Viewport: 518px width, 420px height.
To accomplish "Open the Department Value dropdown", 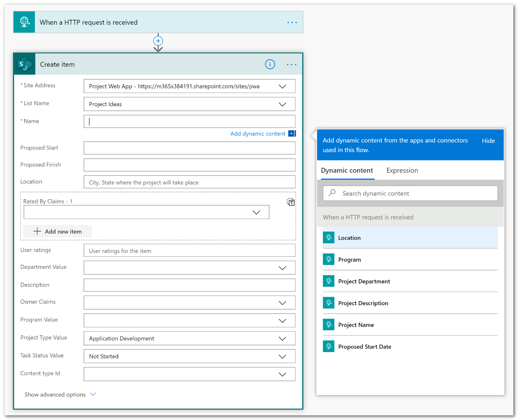I will click(283, 268).
